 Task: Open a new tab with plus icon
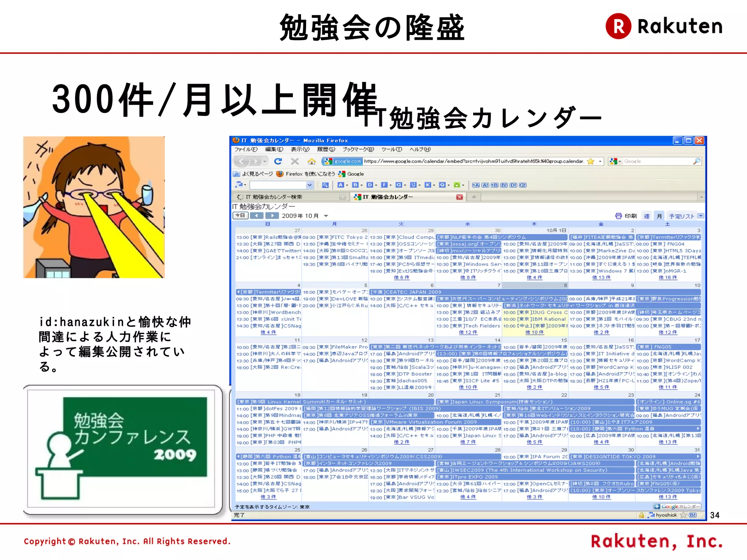click(474, 197)
